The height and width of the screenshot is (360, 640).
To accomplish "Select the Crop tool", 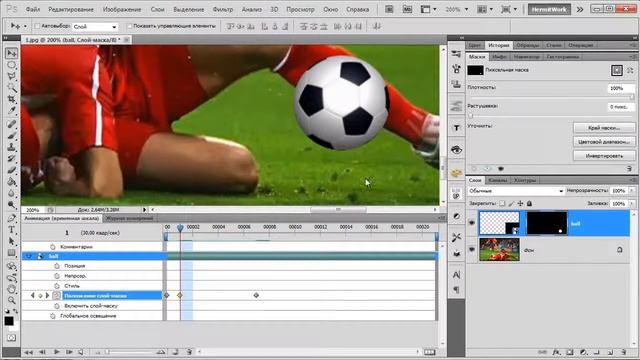I will (11, 99).
